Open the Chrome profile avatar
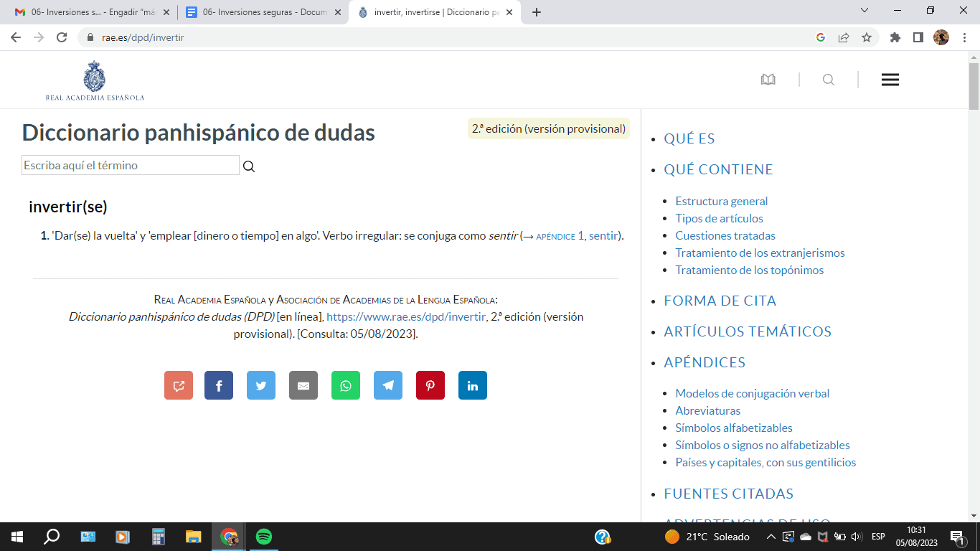The image size is (980, 551). tap(941, 37)
